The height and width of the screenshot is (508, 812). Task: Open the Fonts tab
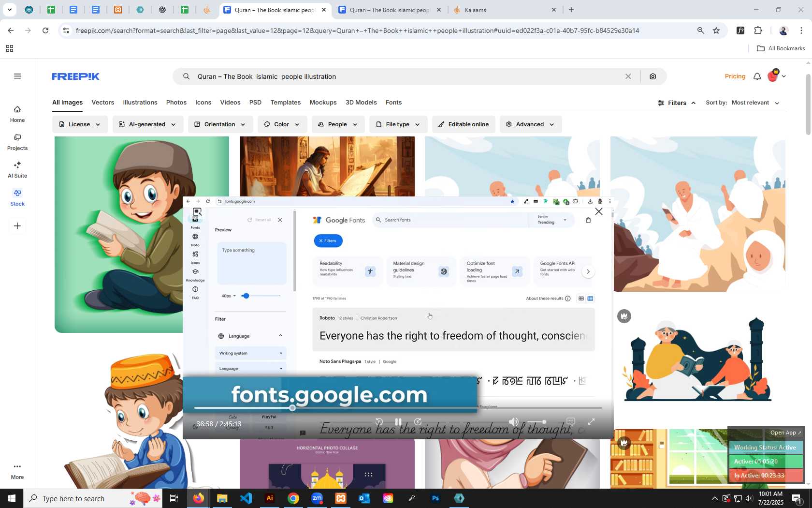[x=394, y=103]
